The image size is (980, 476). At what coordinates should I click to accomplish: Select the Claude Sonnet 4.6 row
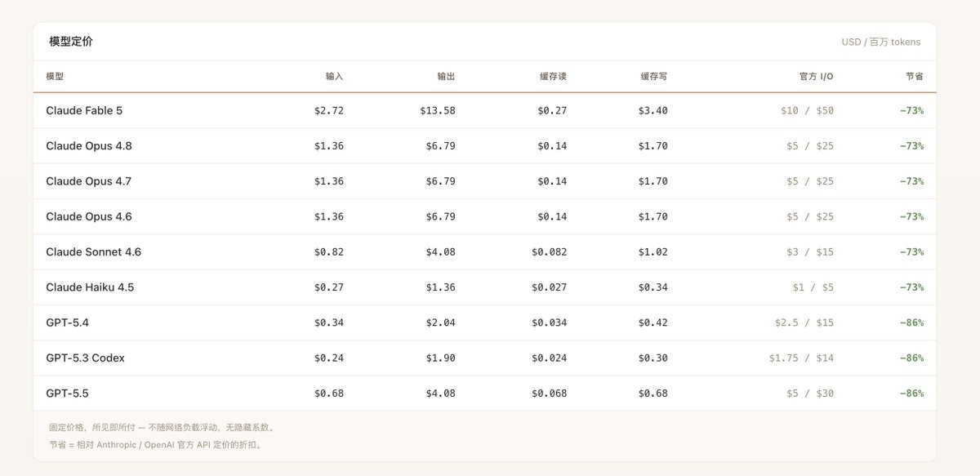tap(485, 251)
